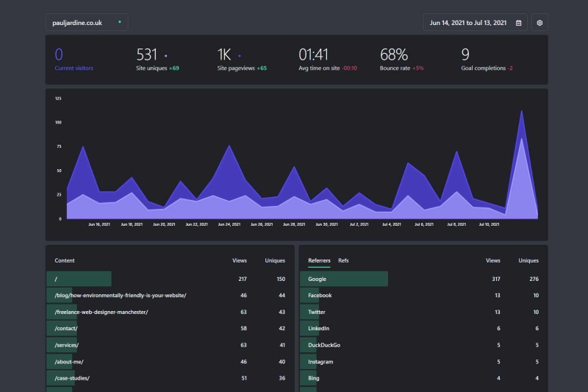Select the Site uniques 531 stat
This screenshot has width=588, height=392.
click(x=157, y=60)
